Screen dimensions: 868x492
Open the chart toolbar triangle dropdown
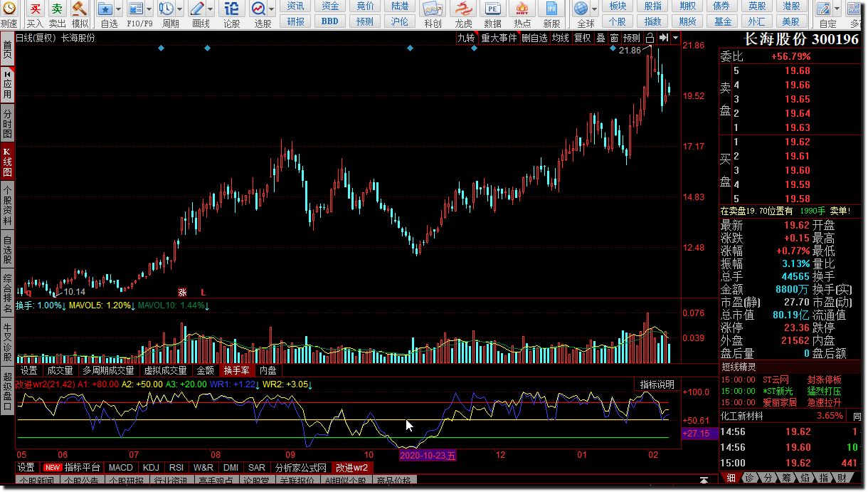tap(675, 38)
